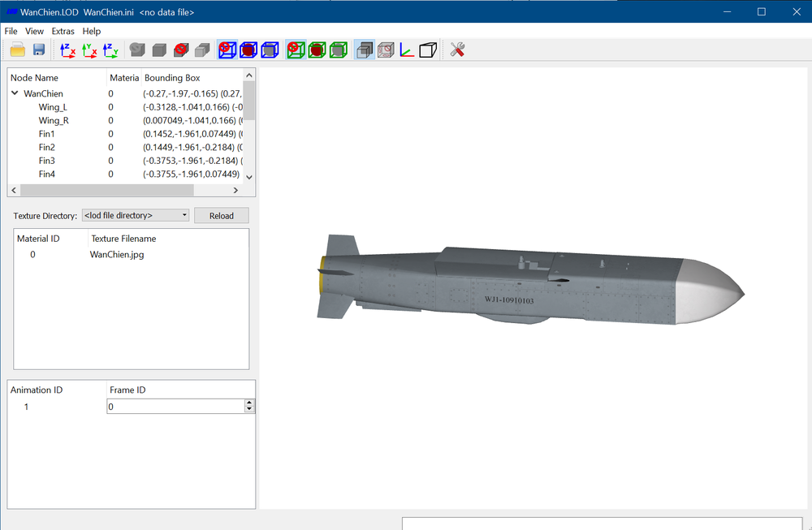Toggle the blue box with prohibited sign

[x=227, y=50]
